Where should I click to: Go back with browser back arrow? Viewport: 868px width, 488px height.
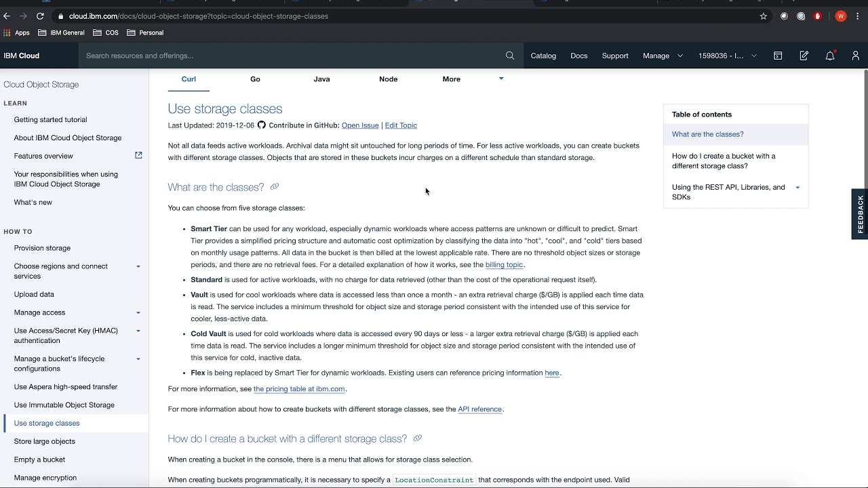7,16
